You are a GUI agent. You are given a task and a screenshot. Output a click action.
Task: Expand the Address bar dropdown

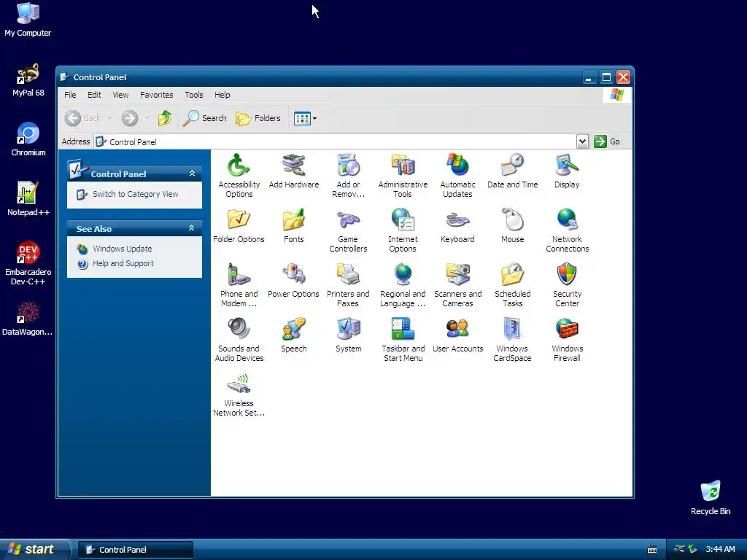click(582, 141)
